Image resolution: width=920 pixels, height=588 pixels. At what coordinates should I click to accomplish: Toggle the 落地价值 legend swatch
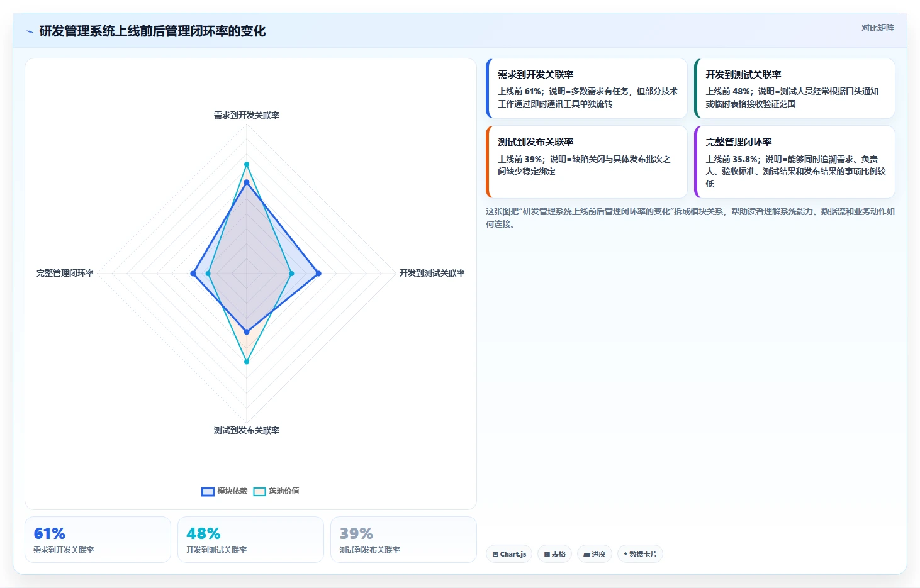(259, 491)
